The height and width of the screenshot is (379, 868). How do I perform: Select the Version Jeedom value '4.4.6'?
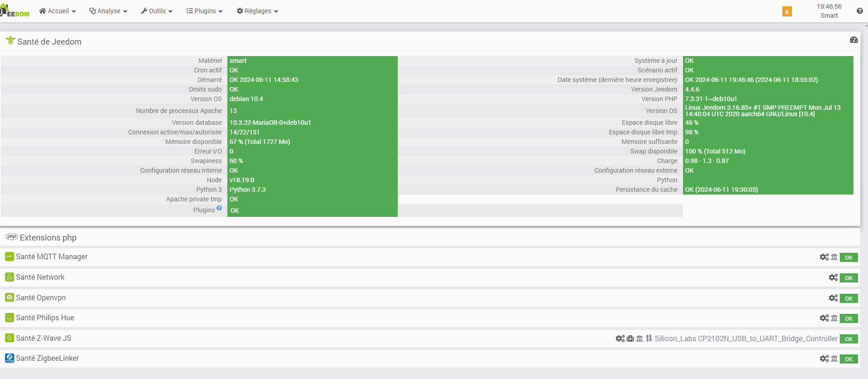pos(692,89)
